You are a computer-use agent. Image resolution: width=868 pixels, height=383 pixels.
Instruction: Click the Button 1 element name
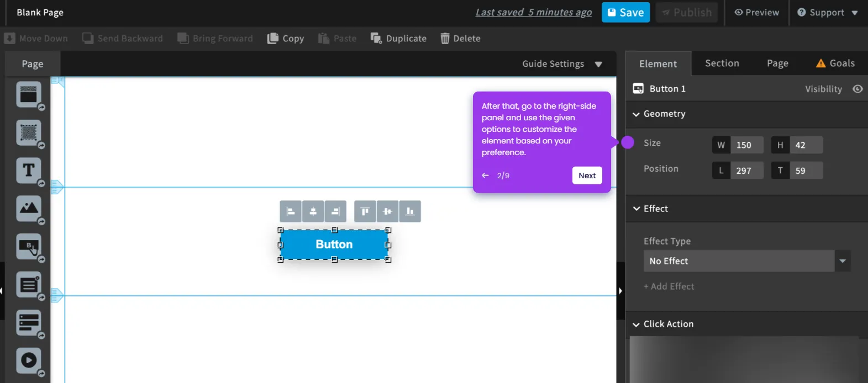click(x=667, y=89)
